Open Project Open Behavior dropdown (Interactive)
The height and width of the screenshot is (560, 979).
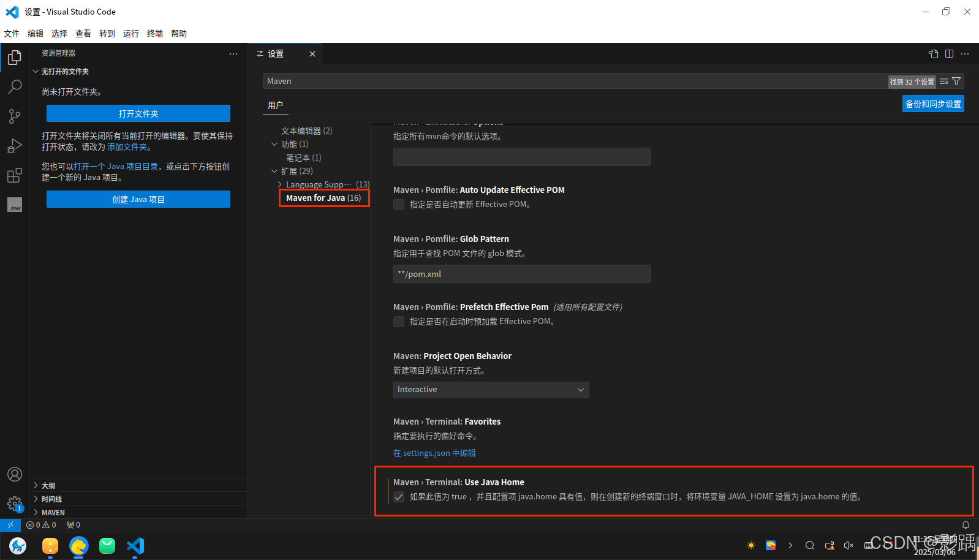[x=491, y=390]
